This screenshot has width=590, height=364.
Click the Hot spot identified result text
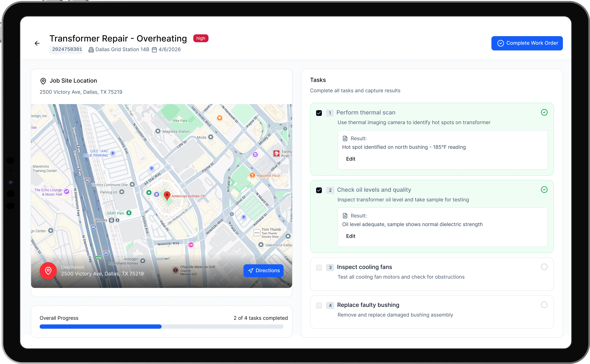tap(404, 147)
